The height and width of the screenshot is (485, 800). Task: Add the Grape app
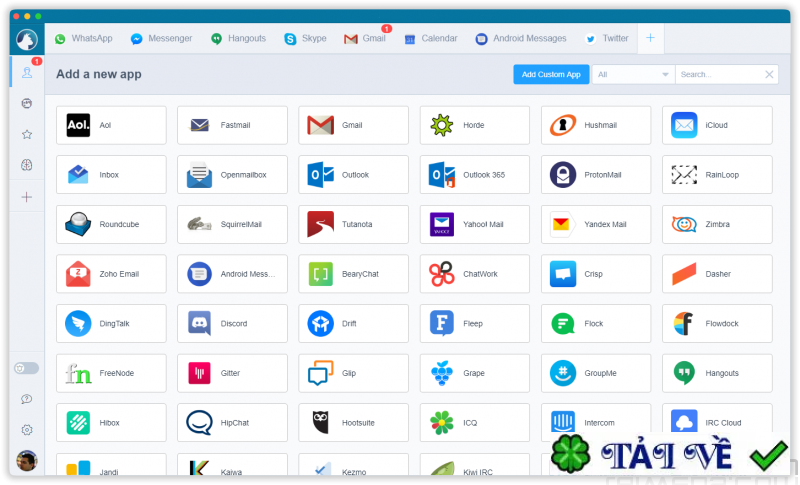tap(474, 373)
